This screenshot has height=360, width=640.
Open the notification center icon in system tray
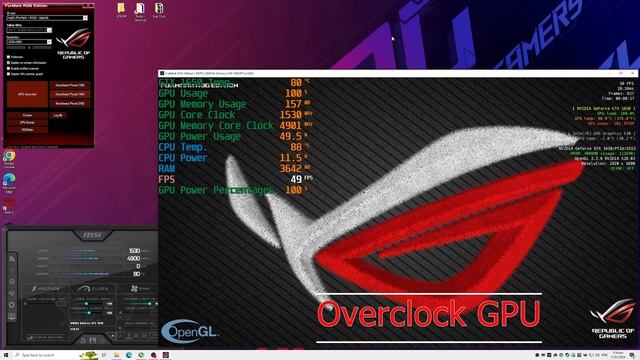(x=632, y=355)
